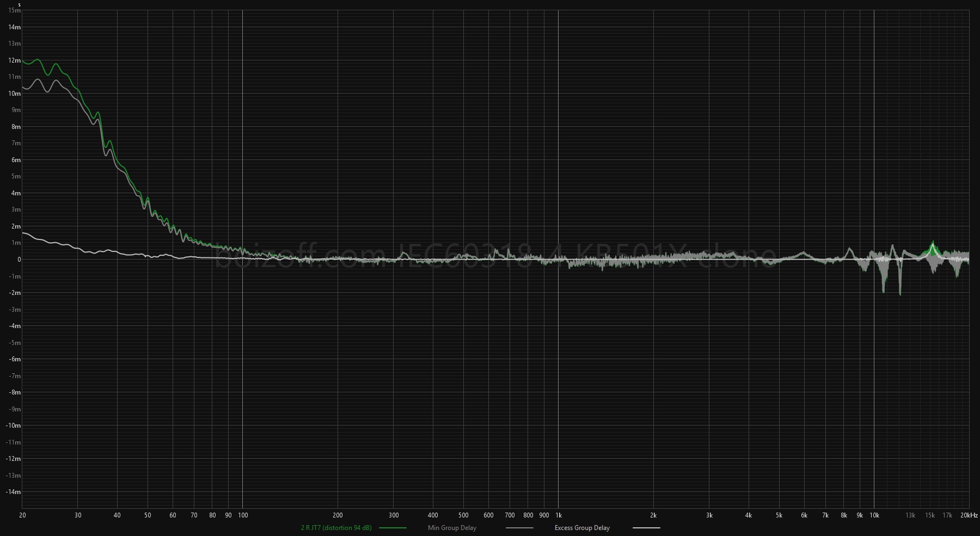This screenshot has width=980, height=536.
Task: Click the 's' unit label above vertical axis
Action: 20,4
